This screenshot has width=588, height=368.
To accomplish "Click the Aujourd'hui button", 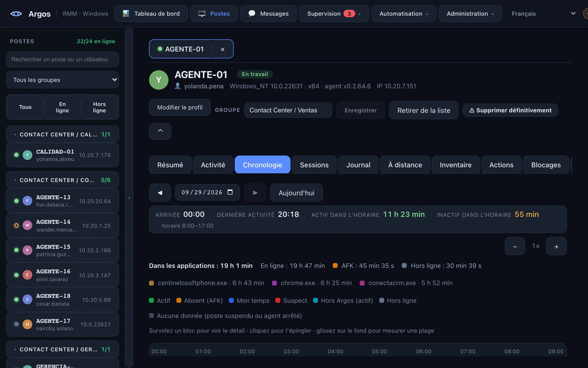I will tap(296, 193).
